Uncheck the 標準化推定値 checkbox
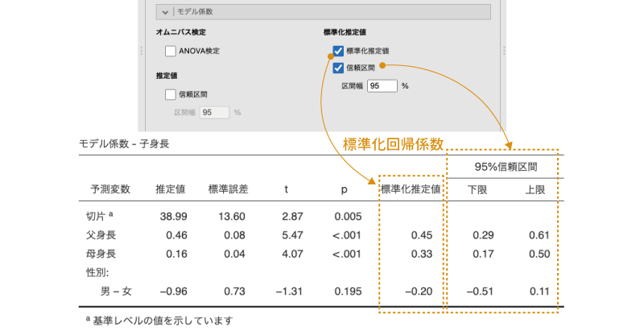This screenshot has width=644, height=335. 338,51
